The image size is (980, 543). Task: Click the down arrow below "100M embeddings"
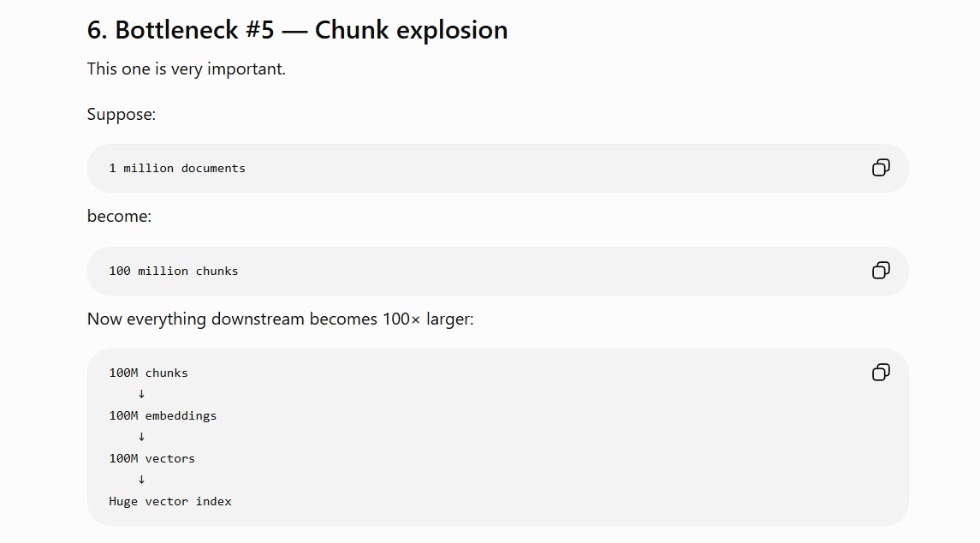(x=141, y=437)
